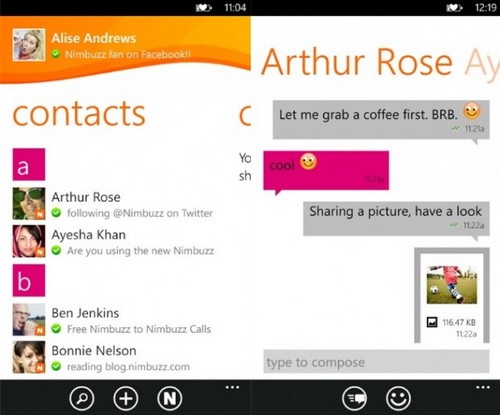The image size is (500, 415).
Task: Open the Nimbuzz N icon in app bar
Action: point(170,398)
